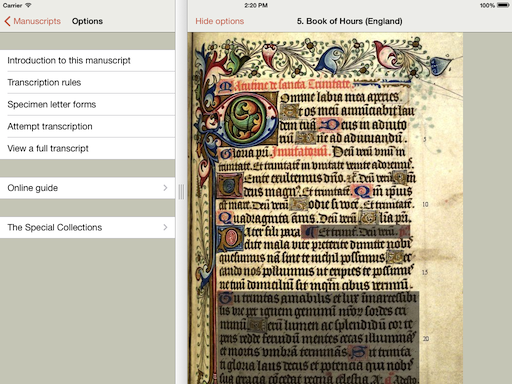
Task: Choose Attempt transcription
Action: [x=87, y=126]
